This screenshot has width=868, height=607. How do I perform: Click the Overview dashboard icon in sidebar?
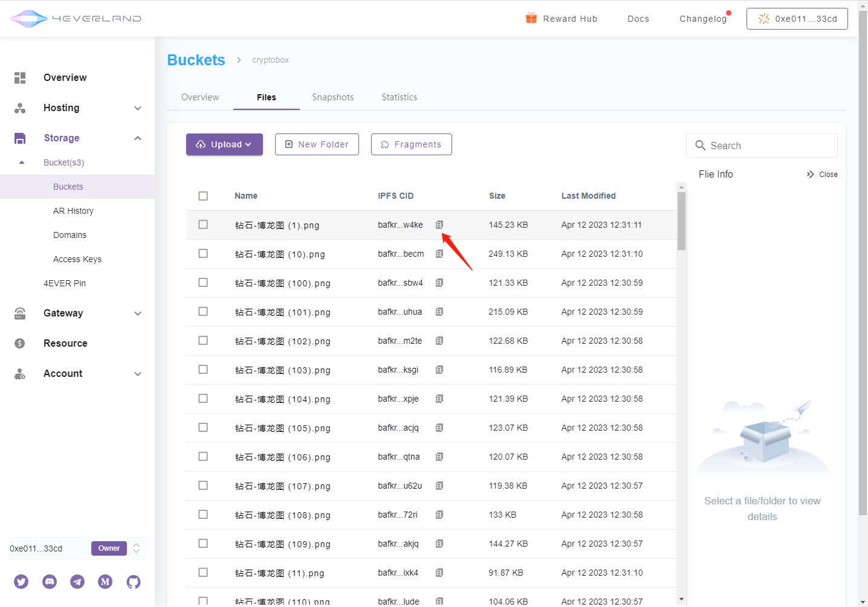pyautogui.click(x=20, y=78)
